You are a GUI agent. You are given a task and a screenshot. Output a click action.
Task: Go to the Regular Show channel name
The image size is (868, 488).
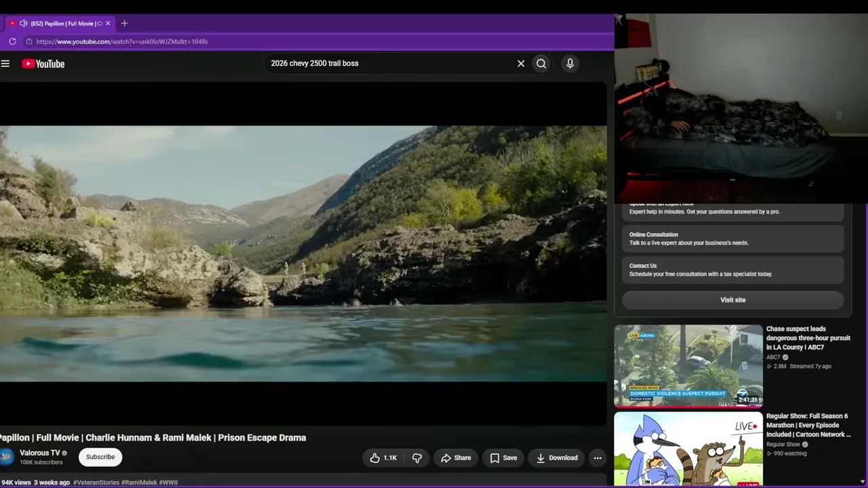tap(783, 445)
